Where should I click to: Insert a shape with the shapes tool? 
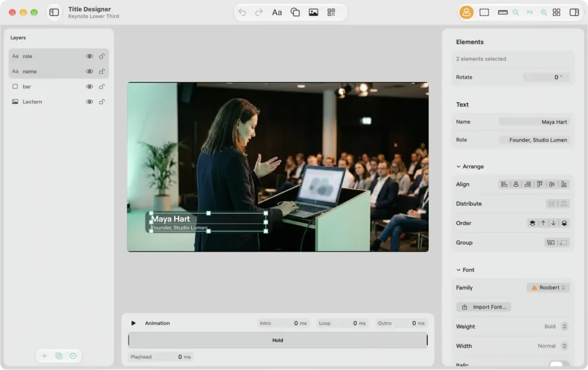[x=295, y=13]
